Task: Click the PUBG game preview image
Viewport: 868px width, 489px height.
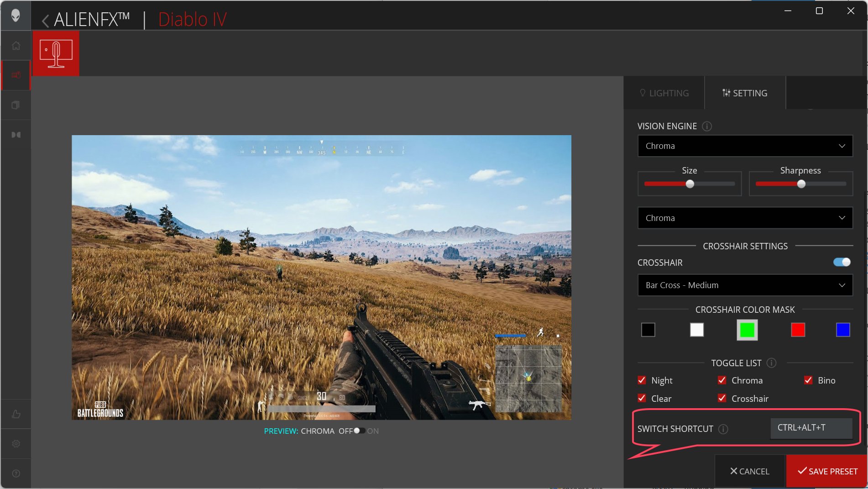Action: [x=321, y=277]
